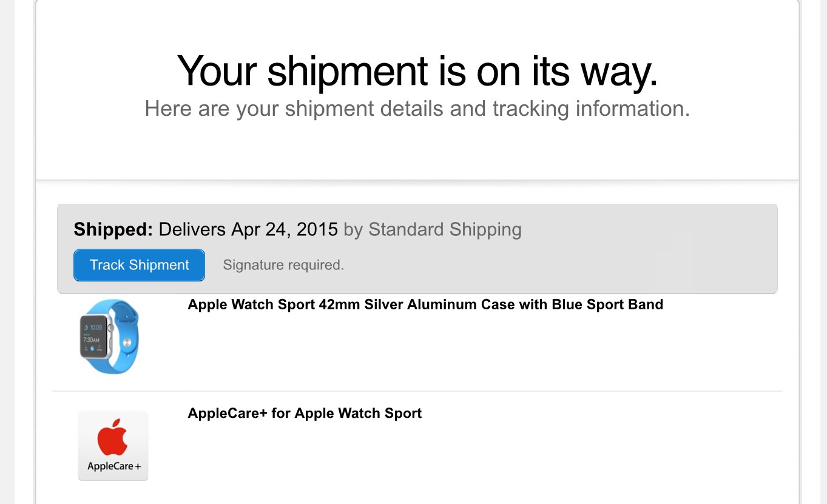Click the 'Signature required.' note
The height and width of the screenshot is (504, 827).
tap(283, 265)
